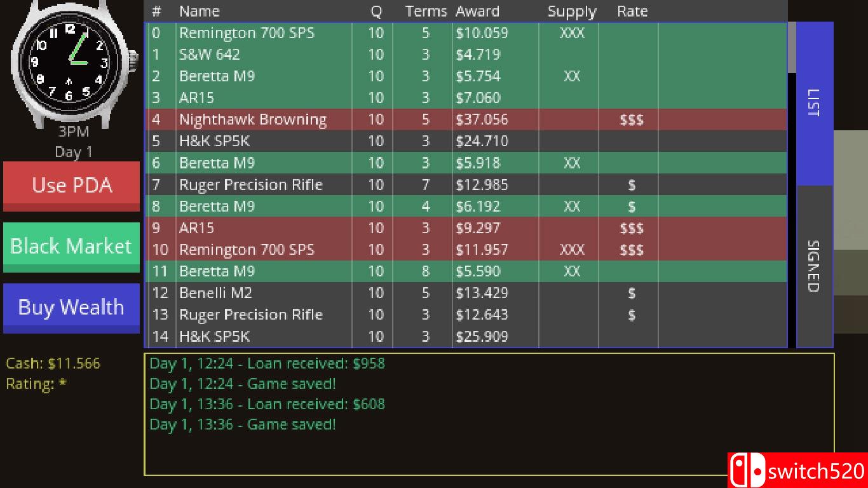Click the contract list scrollbar thumb
This screenshot has width=868, height=488.
[x=792, y=48]
